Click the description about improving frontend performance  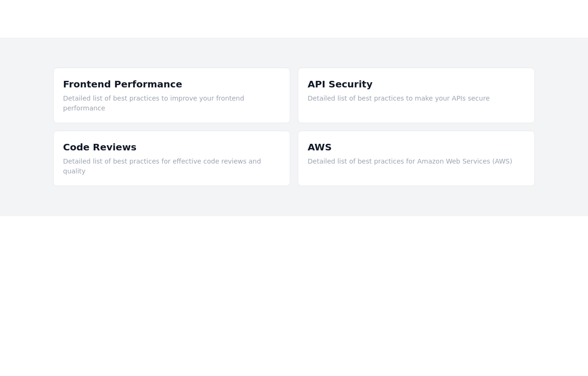coord(153,98)
